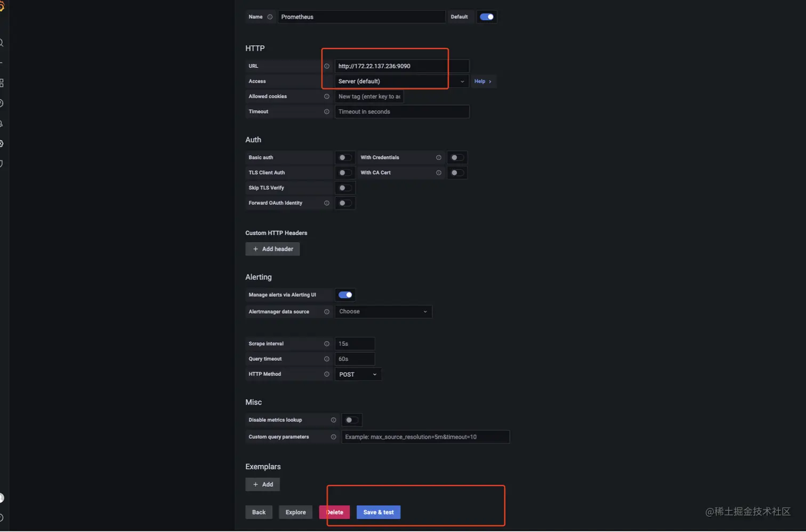This screenshot has height=532, width=806.
Task: Show info tooltip for With Credentials
Action: click(x=439, y=157)
